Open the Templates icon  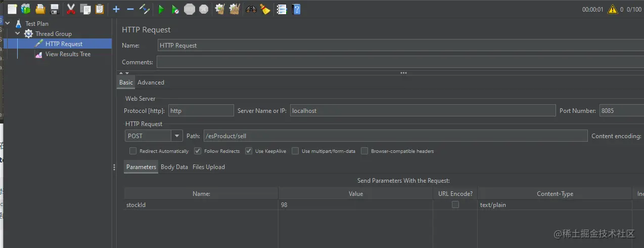26,9
